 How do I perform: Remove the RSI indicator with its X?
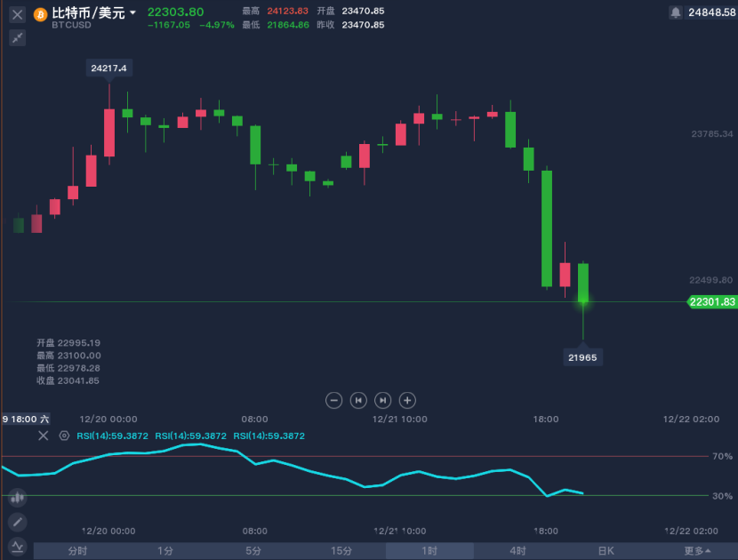[44, 436]
